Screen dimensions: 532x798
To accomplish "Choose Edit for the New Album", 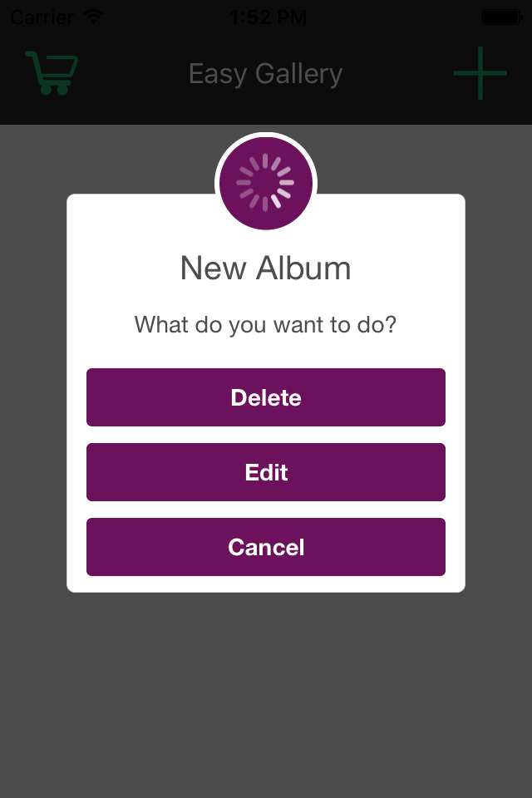I will point(266,472).
